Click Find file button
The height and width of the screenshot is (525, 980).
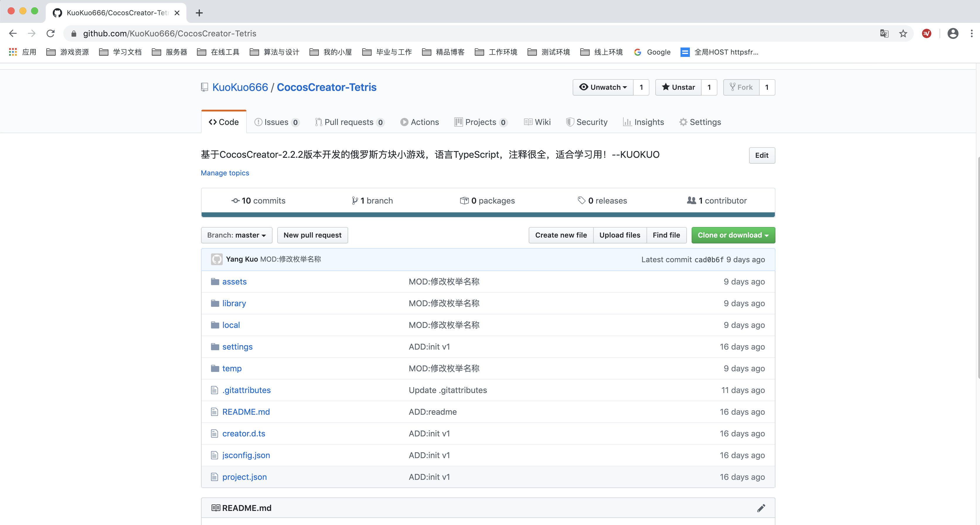click(x=666, y=235)
